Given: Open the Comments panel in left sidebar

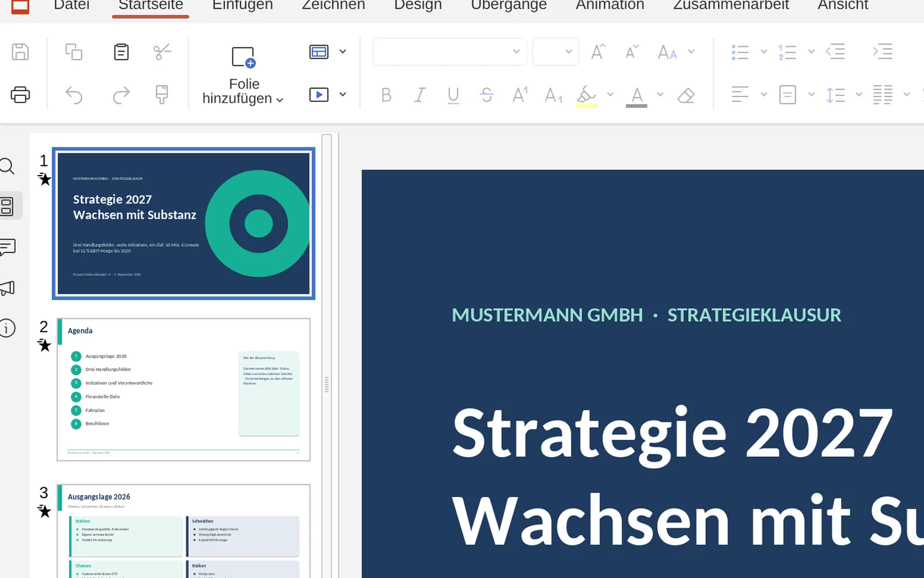Looking at the screenshot, I should [8, 247].
